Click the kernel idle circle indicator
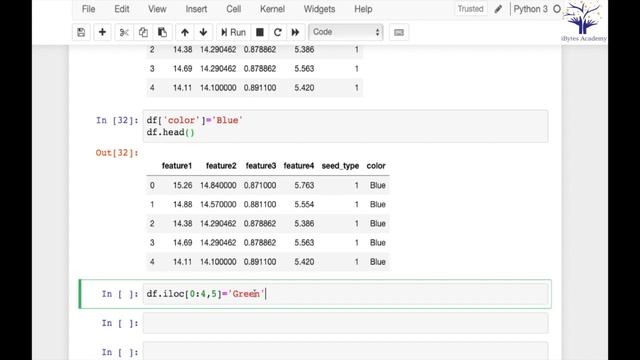640x360 pixels. pos(557,9)
